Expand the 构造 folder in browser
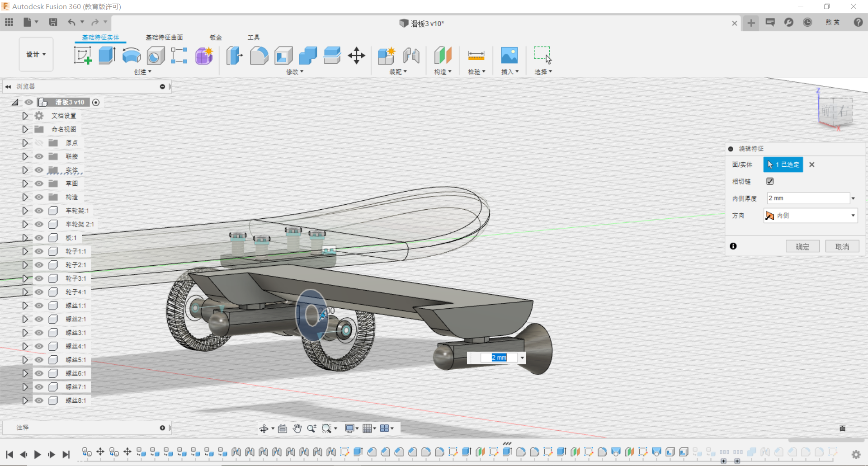 click(25, 197)
